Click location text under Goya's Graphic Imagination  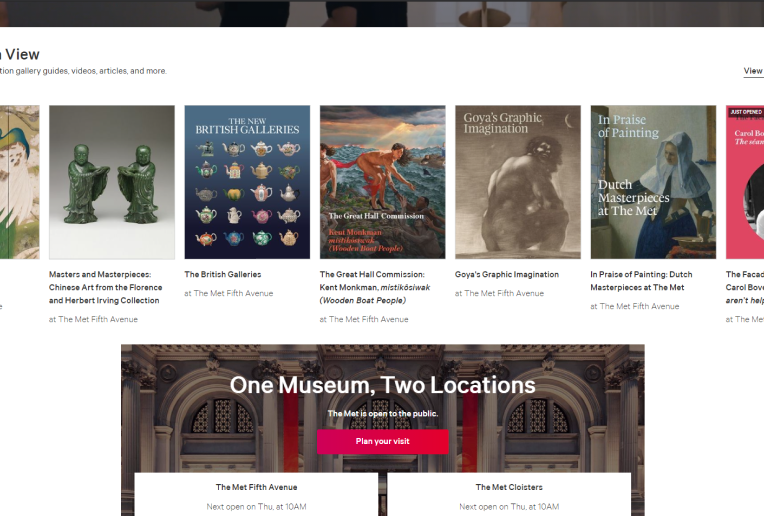pos(499,293)
